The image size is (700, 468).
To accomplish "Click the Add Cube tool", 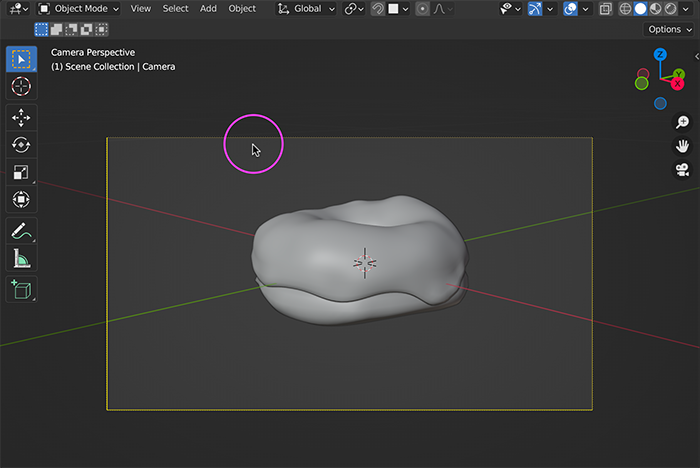I will coord(21,290).
